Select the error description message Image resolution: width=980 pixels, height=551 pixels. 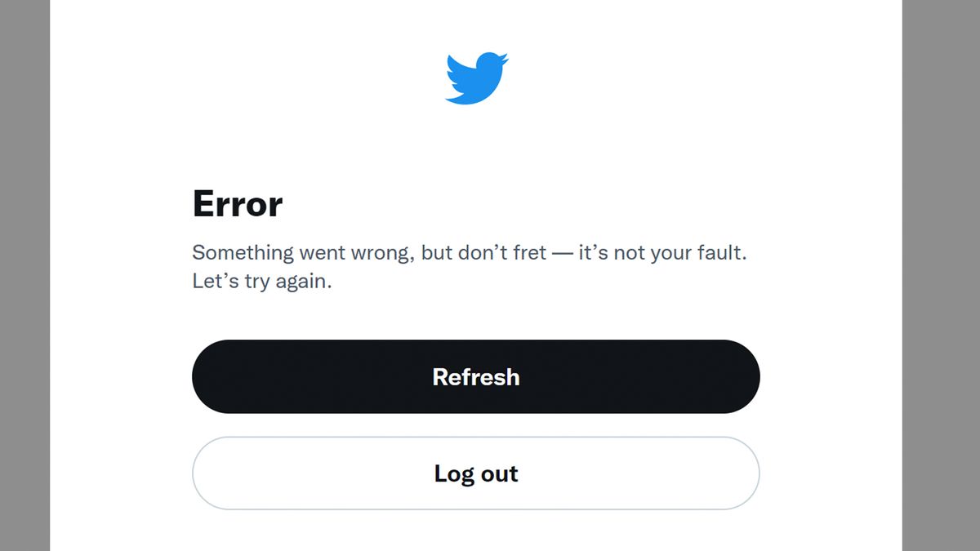pos(468,252)
